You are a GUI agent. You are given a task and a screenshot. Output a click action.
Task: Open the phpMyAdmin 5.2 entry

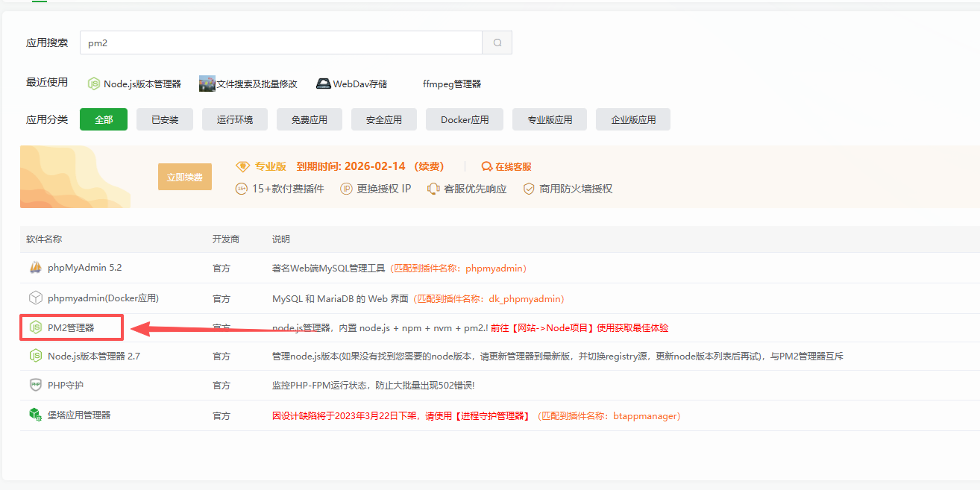[84, 268]
